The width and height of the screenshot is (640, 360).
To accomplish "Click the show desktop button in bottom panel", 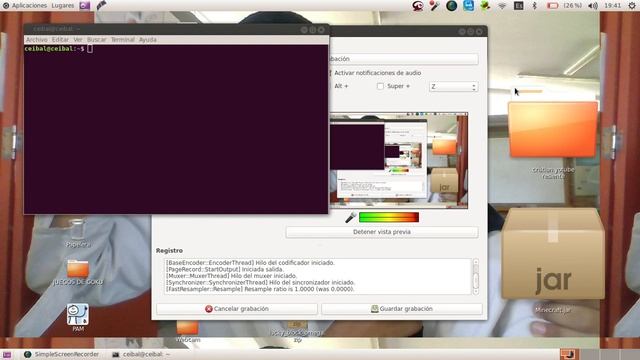I will coord(7,355).
